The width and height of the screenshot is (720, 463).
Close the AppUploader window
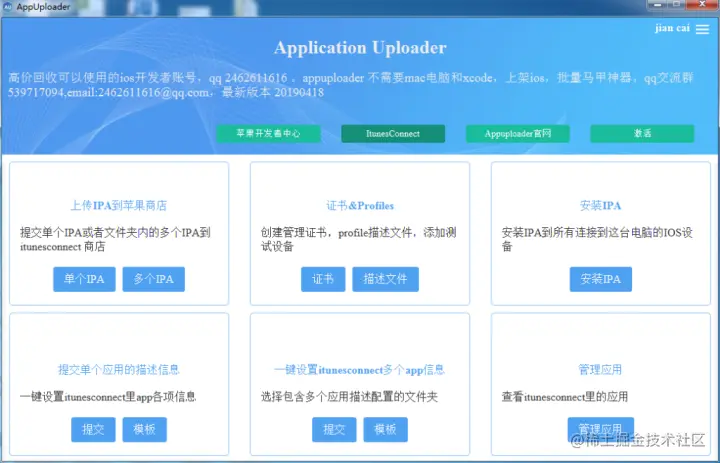(703, 4)
